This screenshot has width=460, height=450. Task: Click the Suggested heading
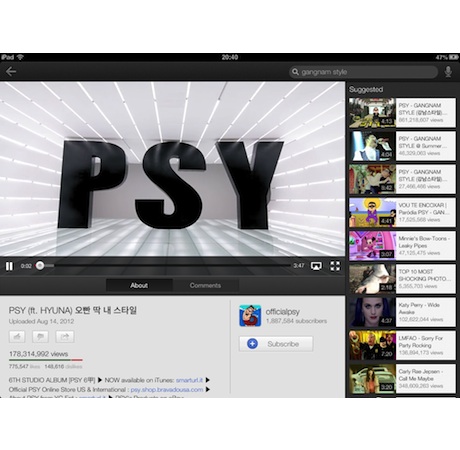point(366,89)
